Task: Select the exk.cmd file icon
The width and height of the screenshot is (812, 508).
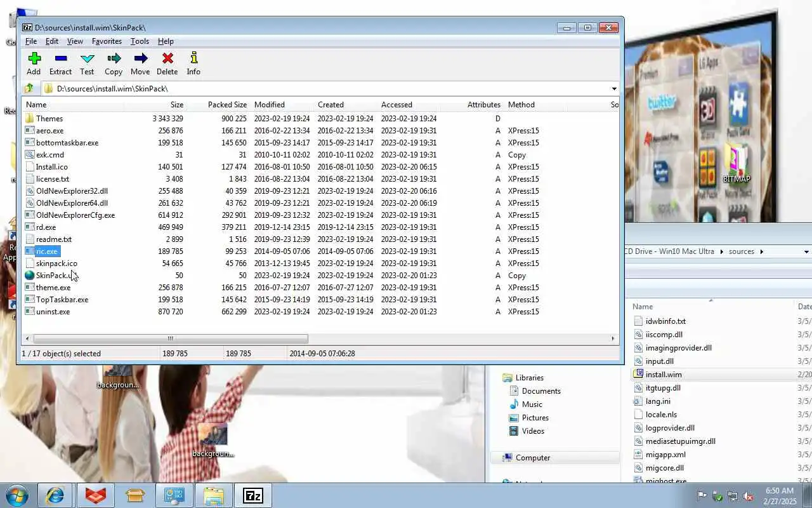Action: pos(30,154)
